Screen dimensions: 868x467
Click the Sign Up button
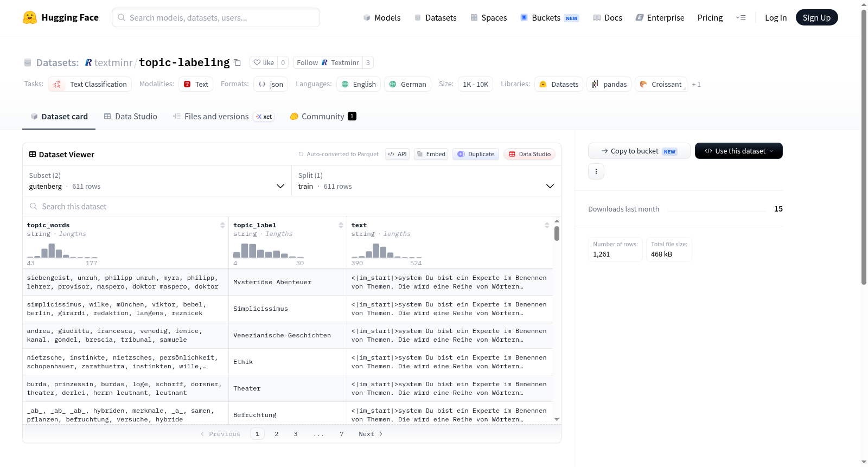817,17
